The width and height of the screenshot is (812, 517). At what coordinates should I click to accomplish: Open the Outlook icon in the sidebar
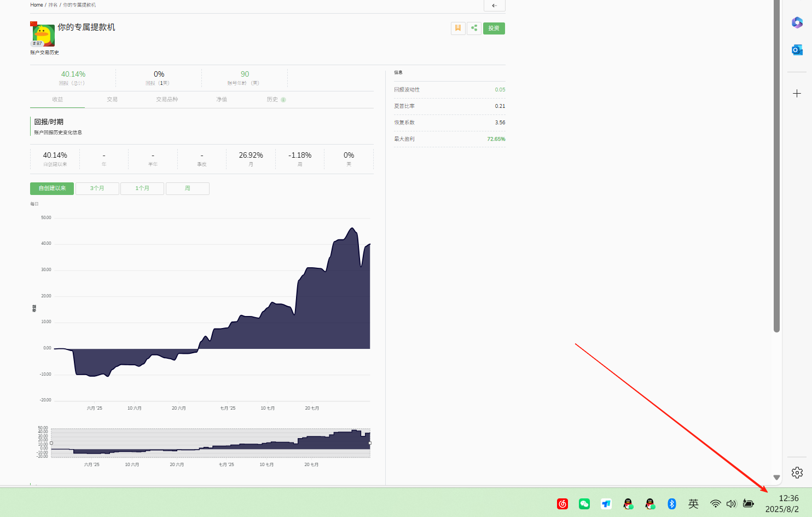797,50
